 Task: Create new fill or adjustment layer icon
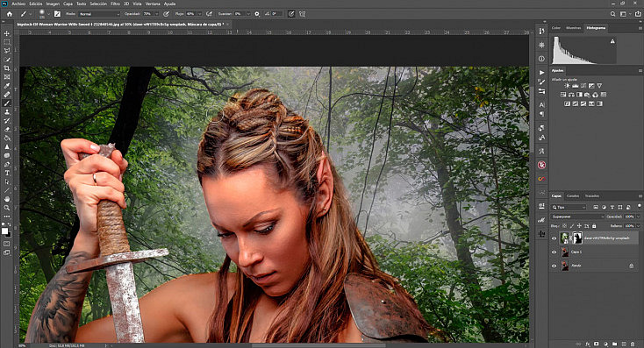(x=605, y=344)
